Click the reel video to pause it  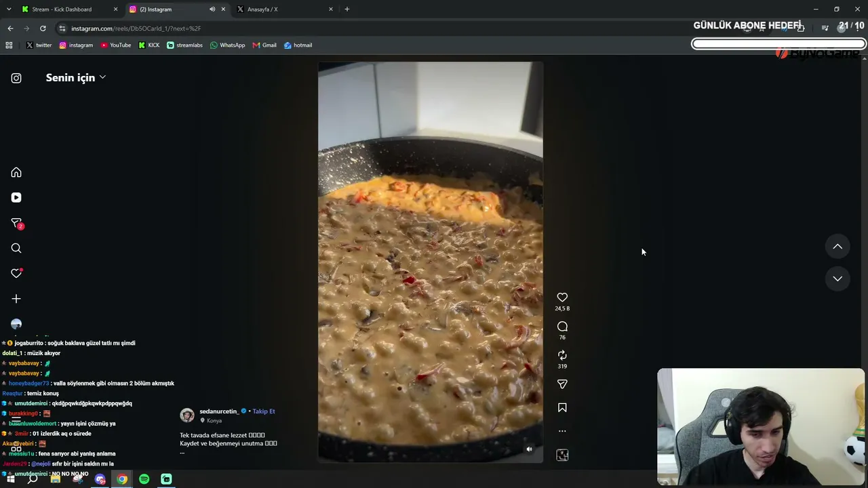click(x=431, y=262)
